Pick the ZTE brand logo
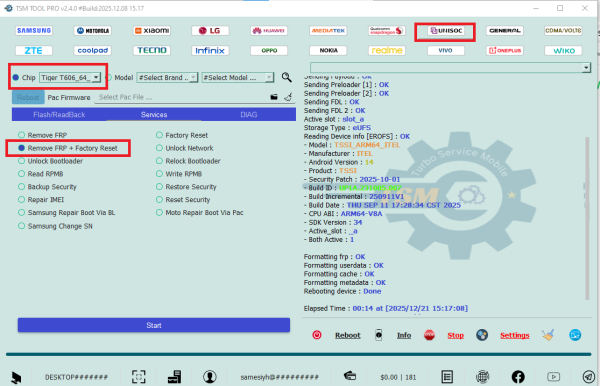The image size is (600, 386). click(34, 50)
